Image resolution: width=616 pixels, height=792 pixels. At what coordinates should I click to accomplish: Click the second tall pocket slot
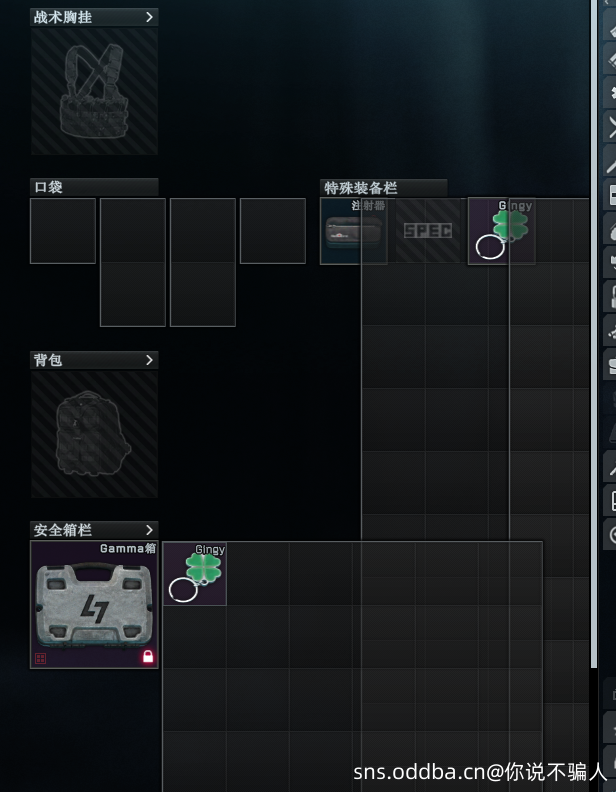pos(203,262)
